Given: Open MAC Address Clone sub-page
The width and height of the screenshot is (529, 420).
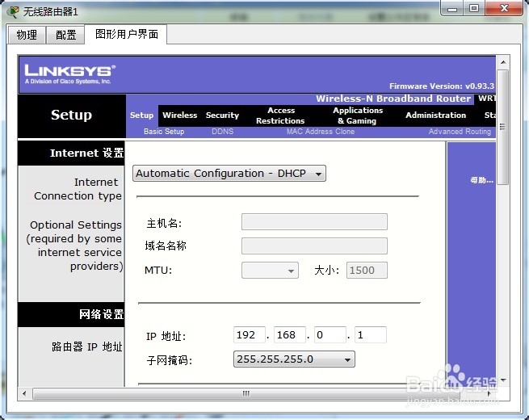Looking at the screenshot, I should [x=321, y=132].
